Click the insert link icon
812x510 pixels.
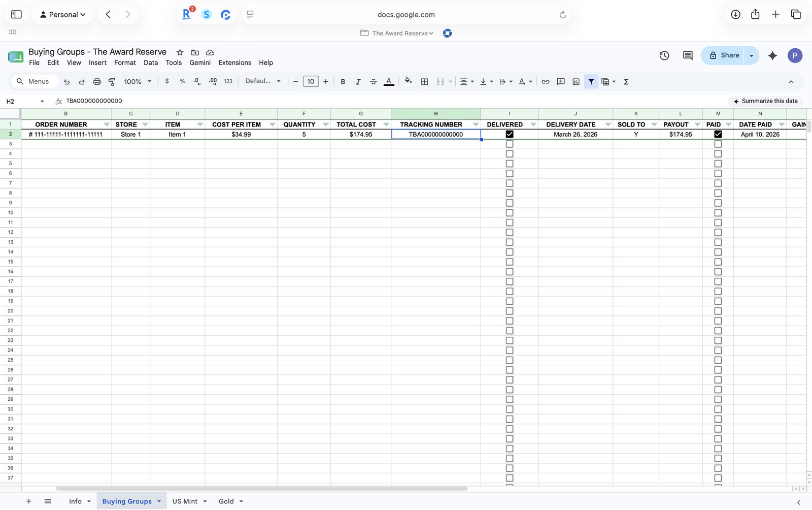click(546, 81)
